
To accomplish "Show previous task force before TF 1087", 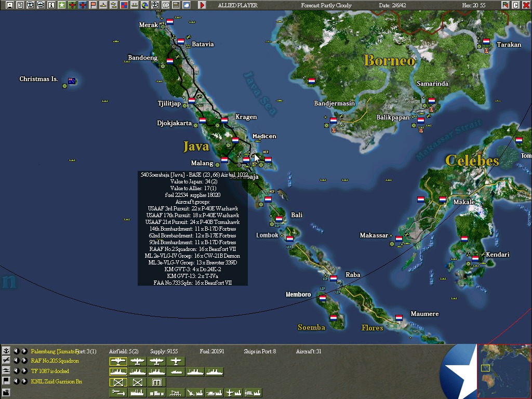I will pos(16,371).
